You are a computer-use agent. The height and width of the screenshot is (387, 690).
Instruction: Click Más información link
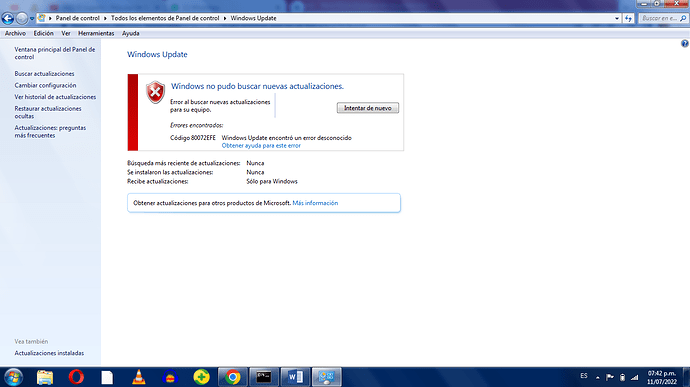pos(315,203)
